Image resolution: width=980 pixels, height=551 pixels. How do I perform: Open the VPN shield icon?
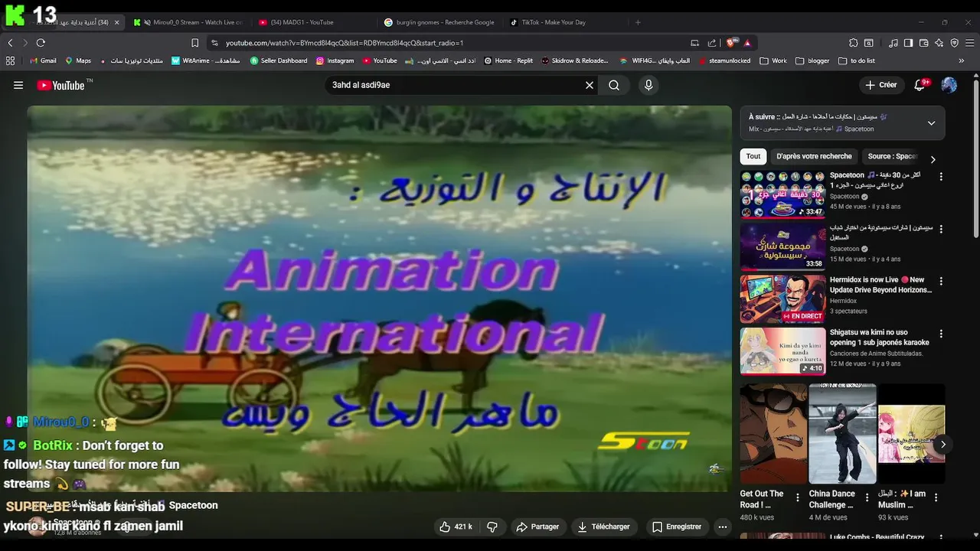tap(954, 43)
